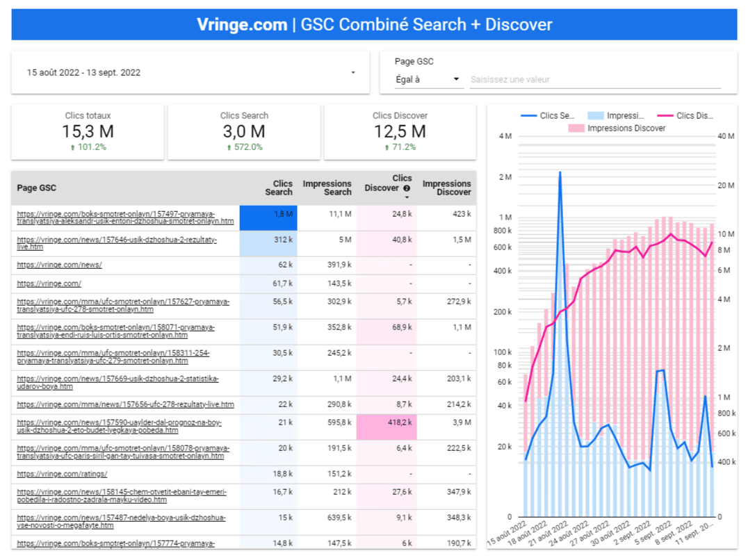This screenshot has height=560, width=748.
Task: Click the '15 août 2022' chart axis label
Action: click(507, 534)
